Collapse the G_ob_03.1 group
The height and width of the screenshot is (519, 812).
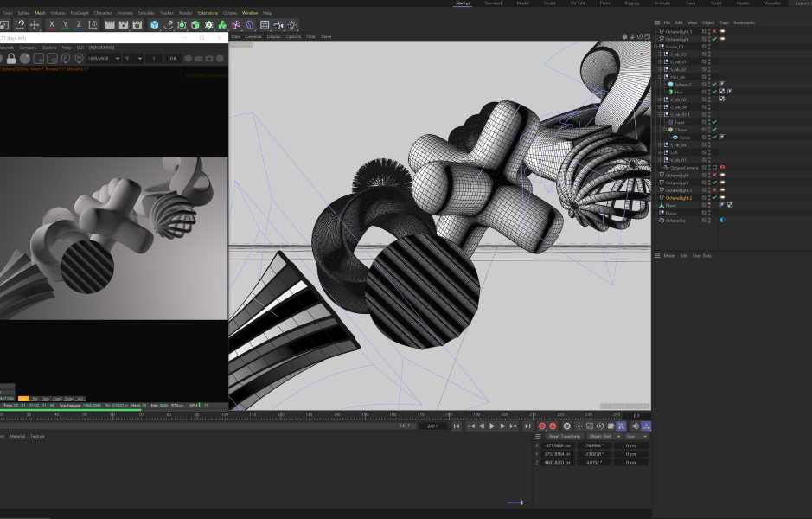(660, 114)
